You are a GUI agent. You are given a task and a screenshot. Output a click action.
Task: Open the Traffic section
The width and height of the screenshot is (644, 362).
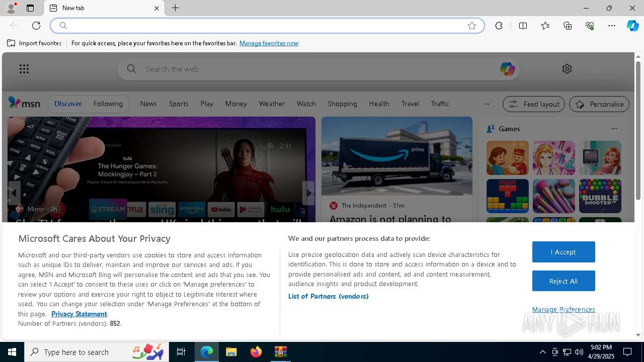[x=440, y=104]
